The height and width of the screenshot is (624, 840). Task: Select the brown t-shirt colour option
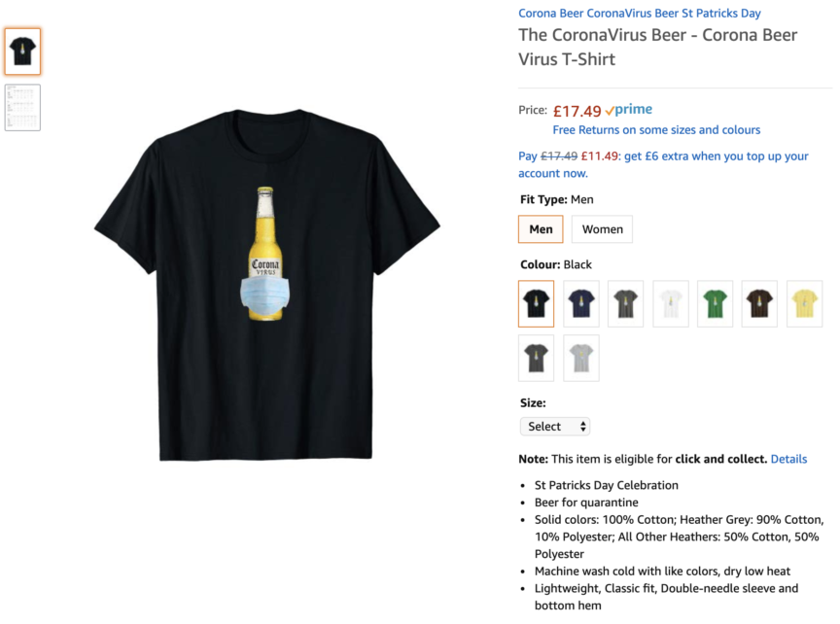759,303
